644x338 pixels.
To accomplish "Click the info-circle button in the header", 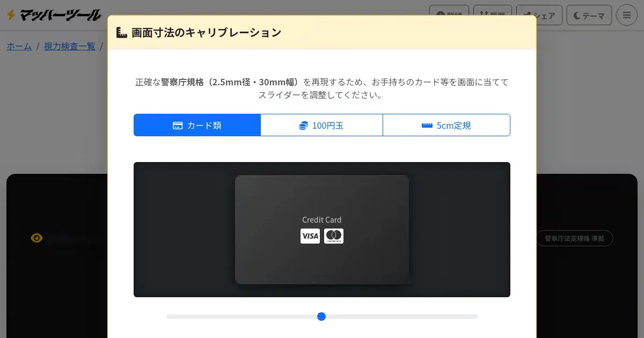I will [450, 15].
